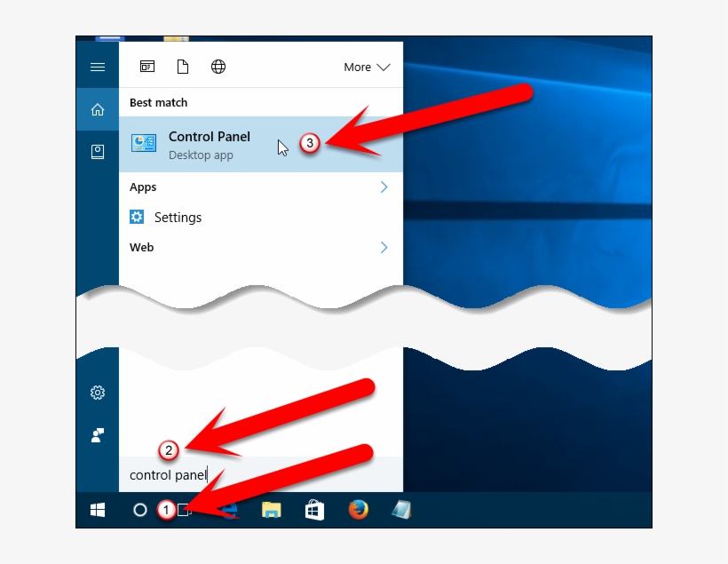
Task: Click the search box containing 'control panel'
Action: (x=257, y=475)
